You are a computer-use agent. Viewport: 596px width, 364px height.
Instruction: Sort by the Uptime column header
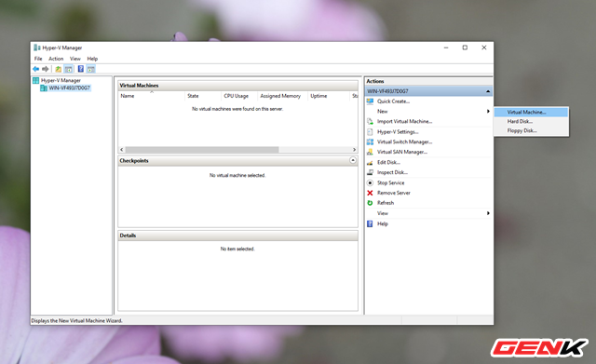pos(329,96)
